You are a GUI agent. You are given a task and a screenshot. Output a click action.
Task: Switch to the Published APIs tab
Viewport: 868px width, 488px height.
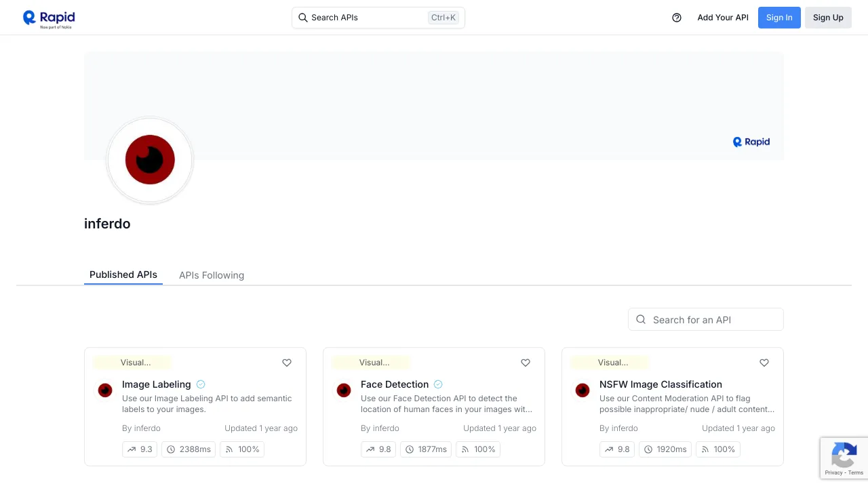[x=123, y=274]
